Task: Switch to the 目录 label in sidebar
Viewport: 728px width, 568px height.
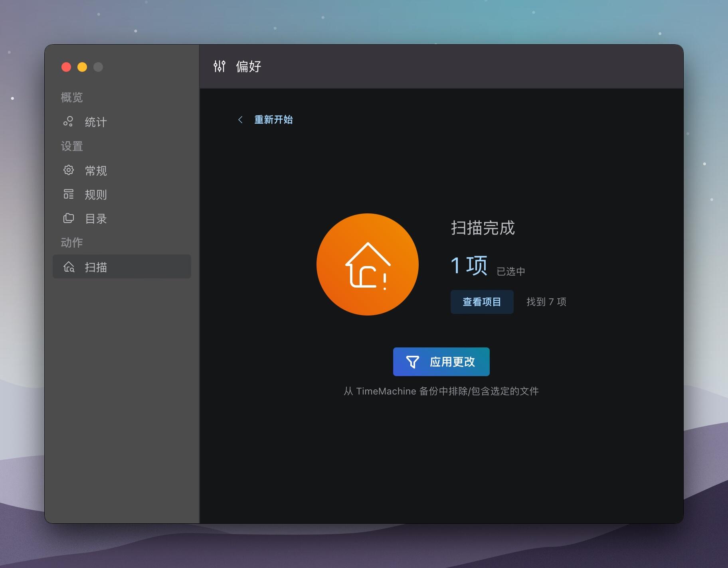Action: (x=96, y=219)
